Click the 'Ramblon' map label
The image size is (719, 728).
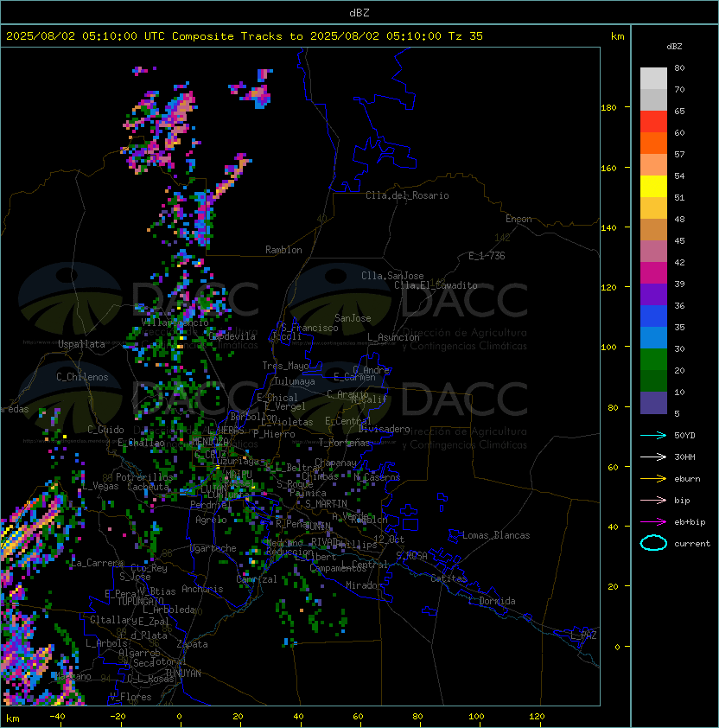tap(283, 250)
